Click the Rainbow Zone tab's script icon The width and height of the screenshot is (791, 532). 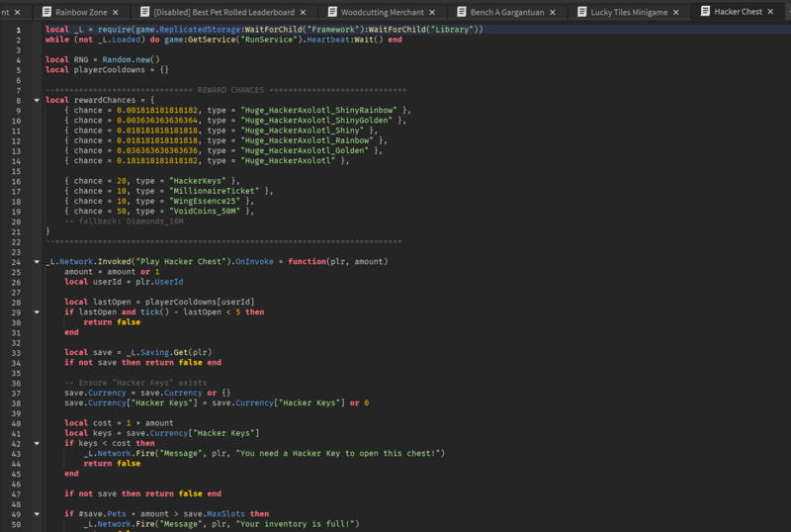point(46,12)
